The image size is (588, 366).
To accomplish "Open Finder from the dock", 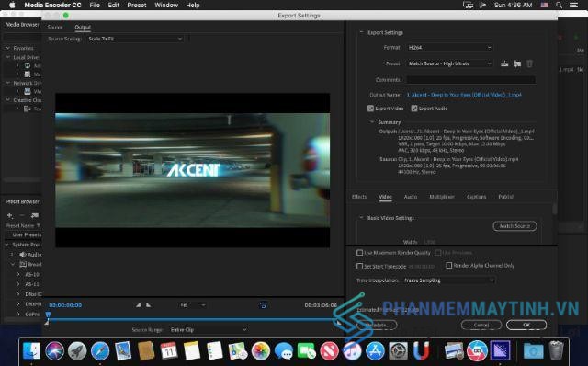I will (x=31, y=351).
